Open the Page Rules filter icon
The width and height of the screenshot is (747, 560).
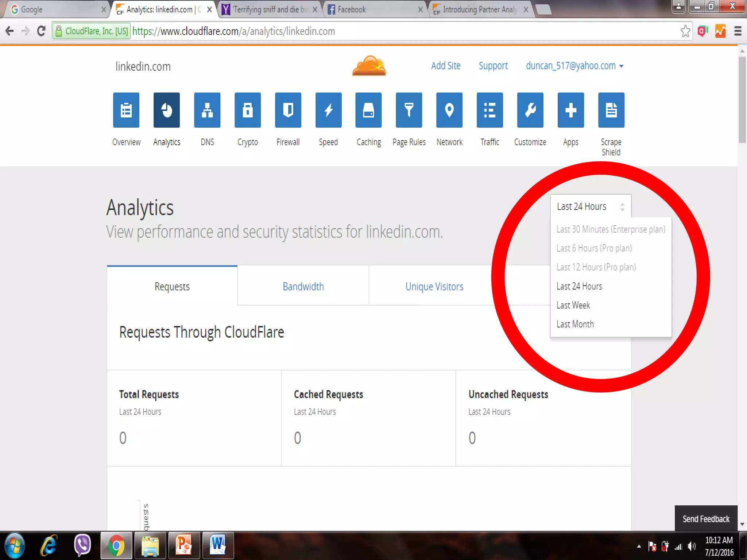pos(409,110)
